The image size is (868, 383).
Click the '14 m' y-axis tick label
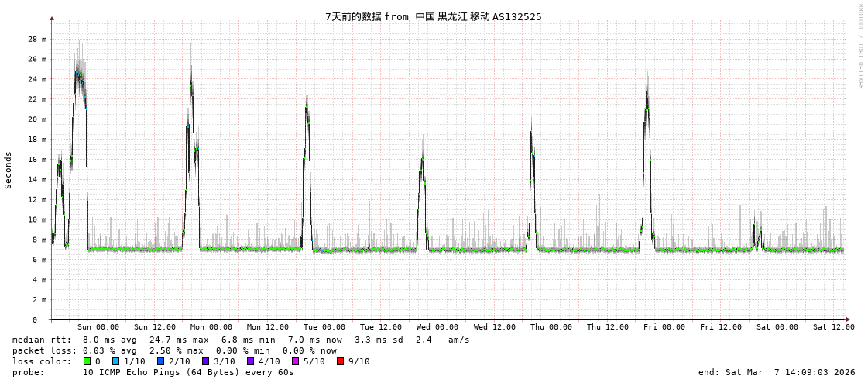(x=39, y=180)
